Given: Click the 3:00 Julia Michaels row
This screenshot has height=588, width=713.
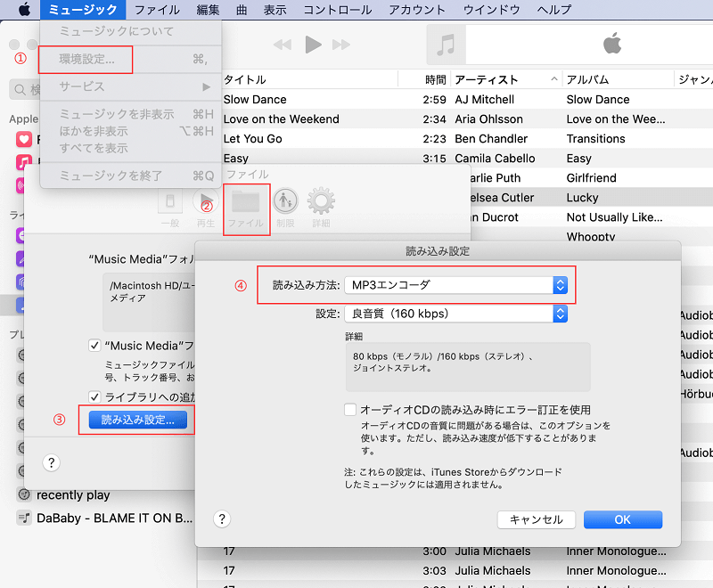Looking at the screenshot, I should click(x=455, y=551).
